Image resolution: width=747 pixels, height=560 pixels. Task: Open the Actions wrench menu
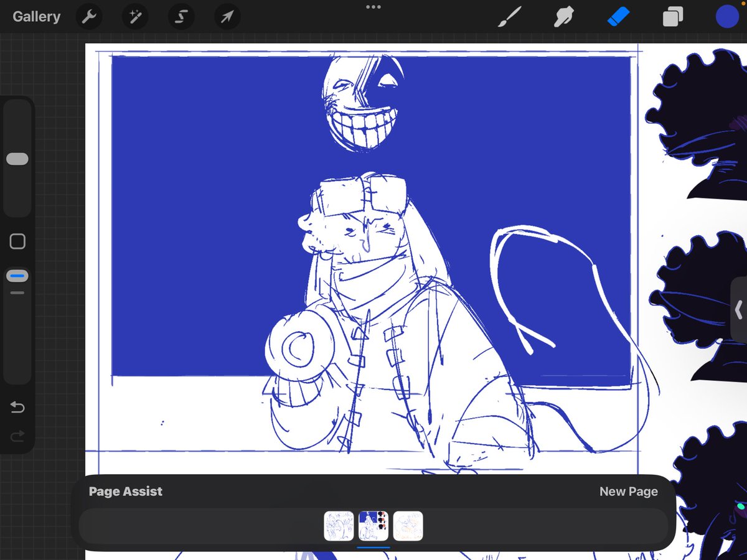pyautogui.click(x=89, y=17)
